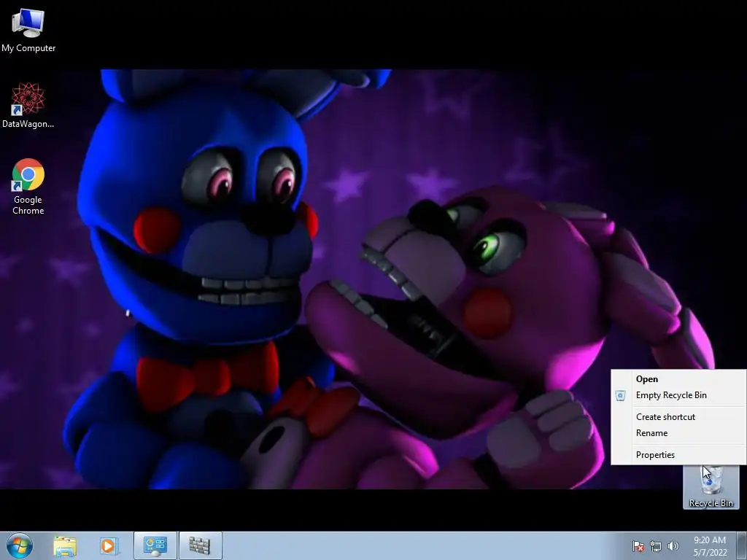The image size is (747, 560).
Task: Select the My Computer desktop icon
Action: (x=28, y=31)
